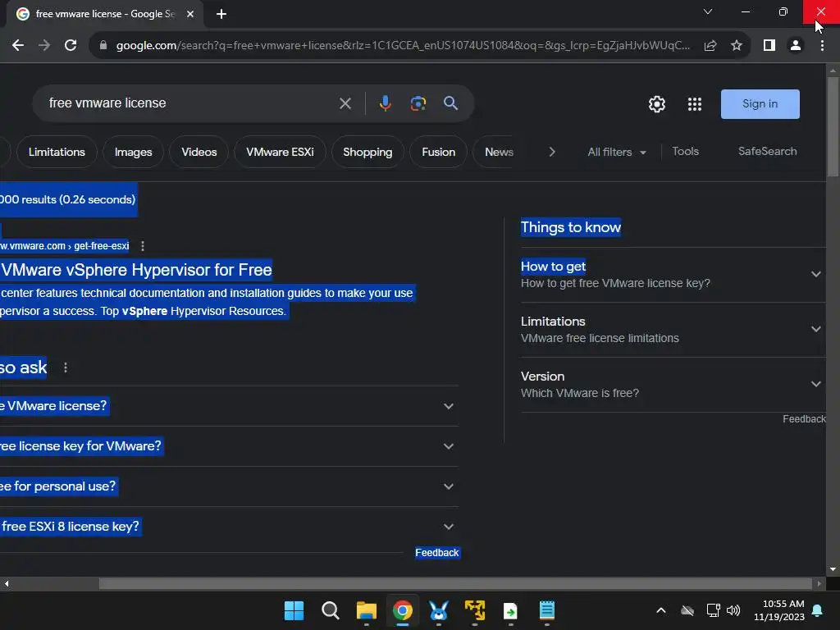Open the clock and date panel
840x630 pixels.
[x=779, y=610]
